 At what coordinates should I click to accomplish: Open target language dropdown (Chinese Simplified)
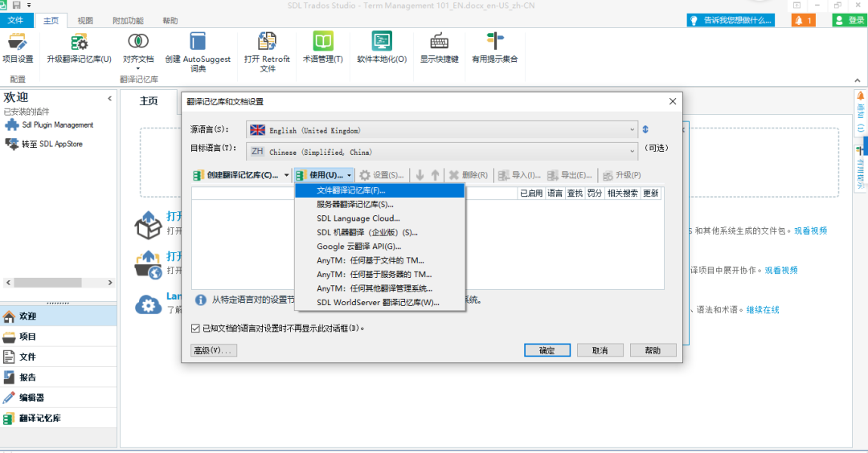442,152
